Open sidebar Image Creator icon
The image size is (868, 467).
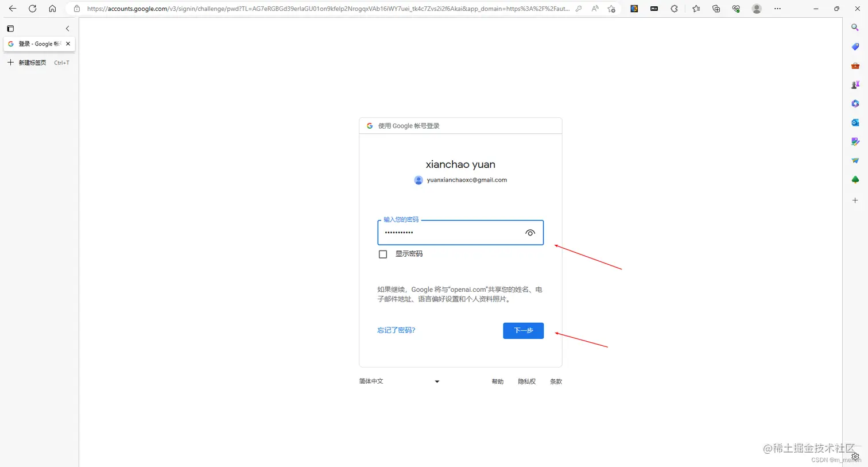(855, 141)
